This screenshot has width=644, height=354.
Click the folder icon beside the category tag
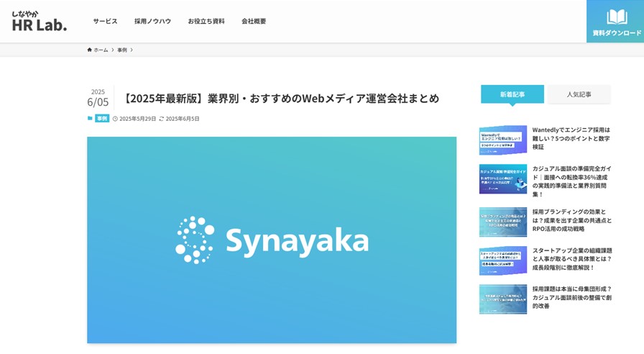90,119
